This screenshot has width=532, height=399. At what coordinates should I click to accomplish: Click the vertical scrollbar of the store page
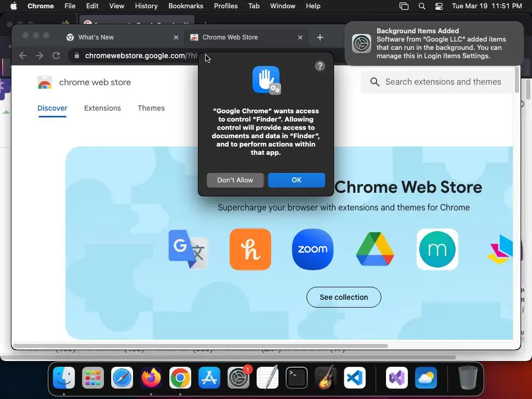point(517,79)
